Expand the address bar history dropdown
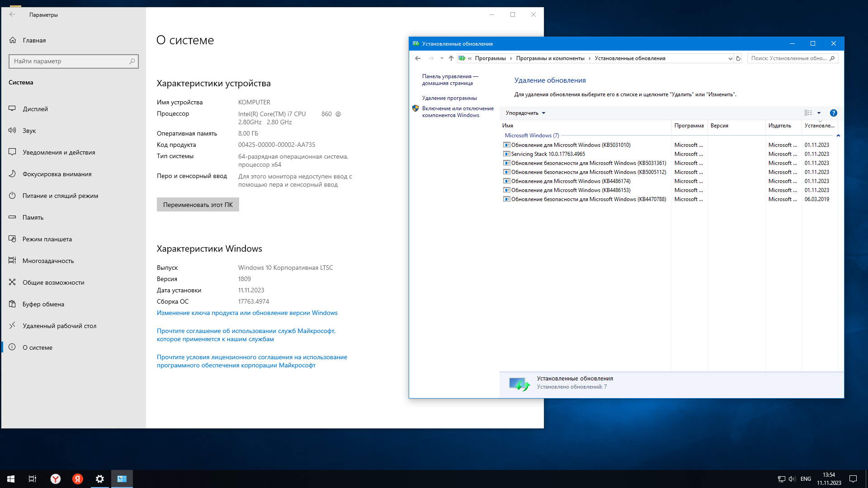This screenshot has height=488, width=868. pos(730,58)
